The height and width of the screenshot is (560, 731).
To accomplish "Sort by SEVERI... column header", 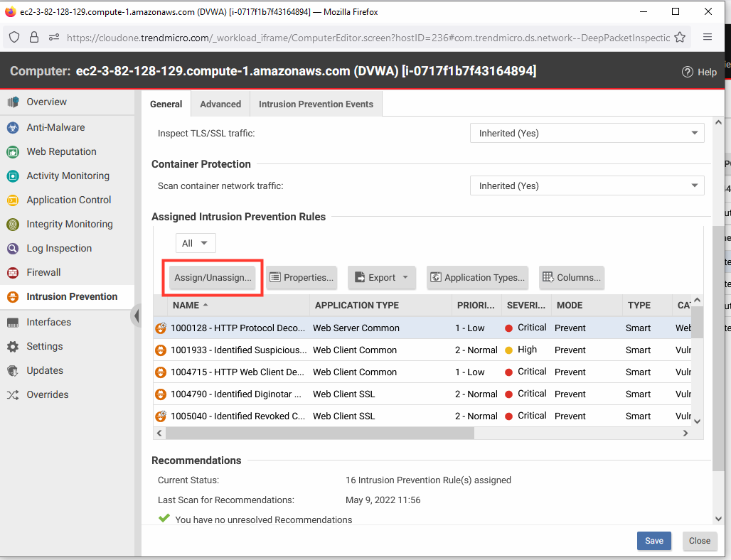I will (x=526, y=305).
